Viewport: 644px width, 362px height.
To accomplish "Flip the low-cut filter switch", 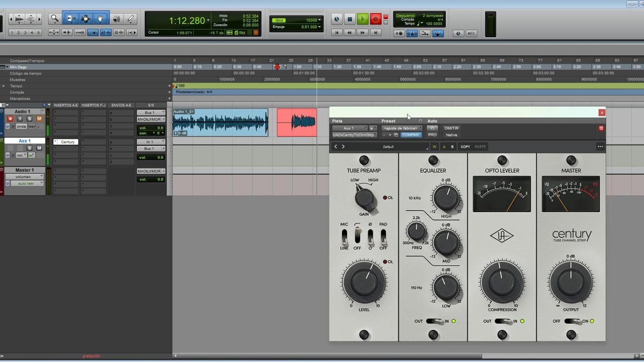I will click(x=357, y=235).
